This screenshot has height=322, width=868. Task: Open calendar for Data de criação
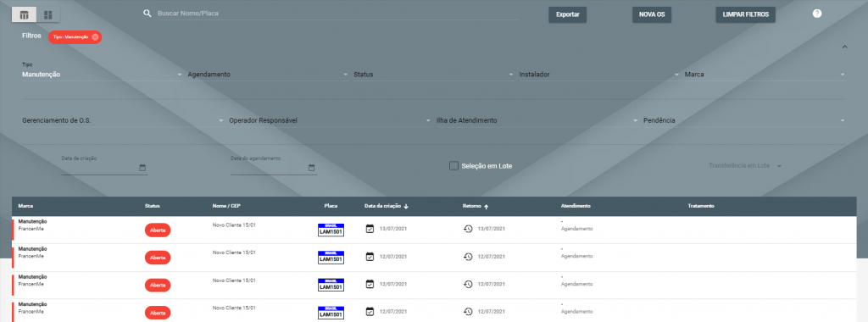pyautogui.click(x=142, y=168)
